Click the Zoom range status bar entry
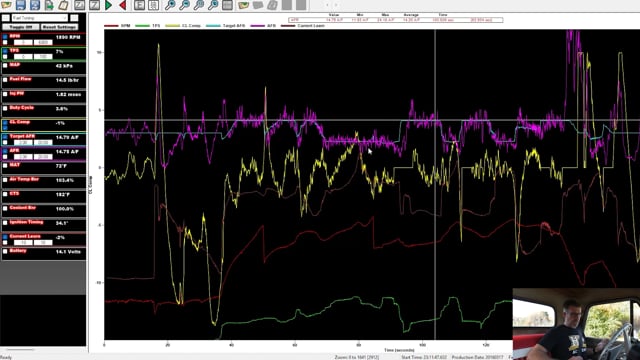640x360 pixels. pos(357,358)
